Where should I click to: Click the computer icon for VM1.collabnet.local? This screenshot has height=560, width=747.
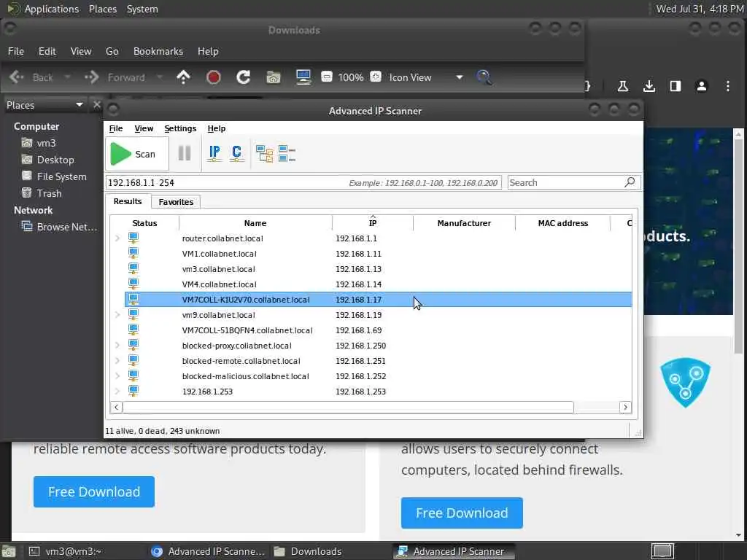[133, 253]
